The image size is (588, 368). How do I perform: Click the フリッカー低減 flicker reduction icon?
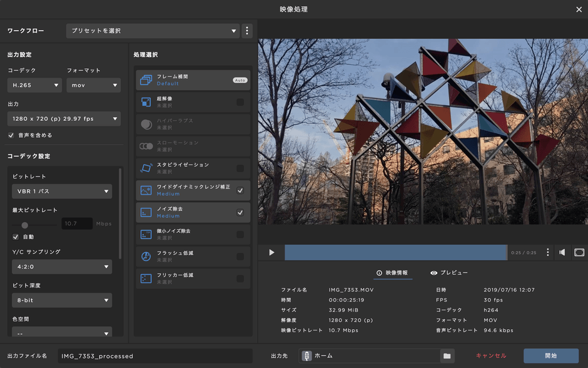(x=146, y=278)
